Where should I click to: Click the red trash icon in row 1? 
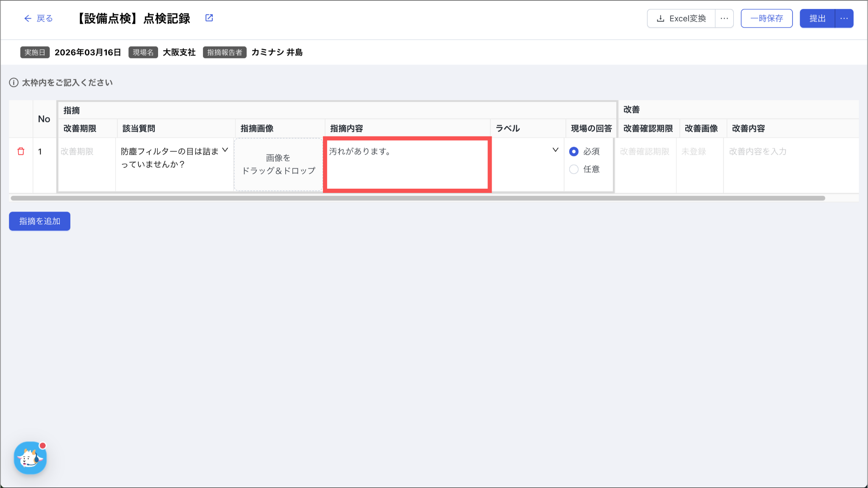tap(21, 151)
